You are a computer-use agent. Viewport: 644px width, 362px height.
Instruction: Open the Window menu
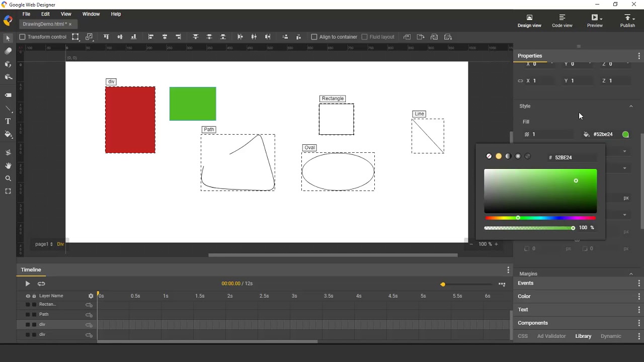tap(91, 14)
